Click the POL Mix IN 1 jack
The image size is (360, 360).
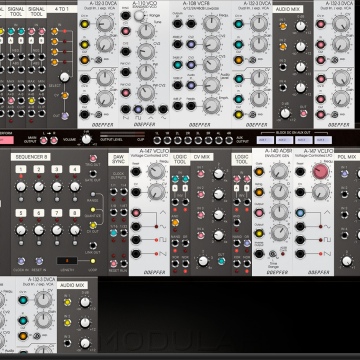point(345,174)
